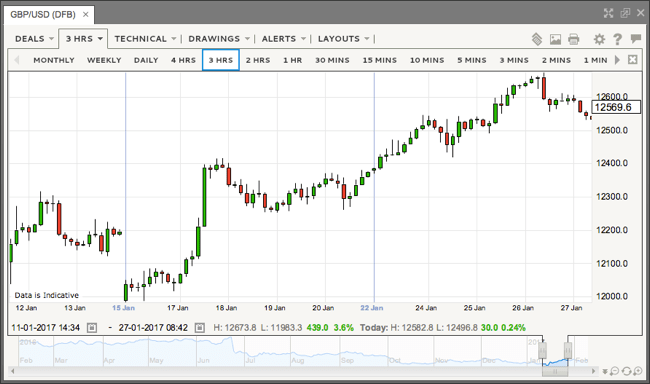Click the 12600.0 price axis label
This screenshot has width=650, height=384.
point(612,96)
